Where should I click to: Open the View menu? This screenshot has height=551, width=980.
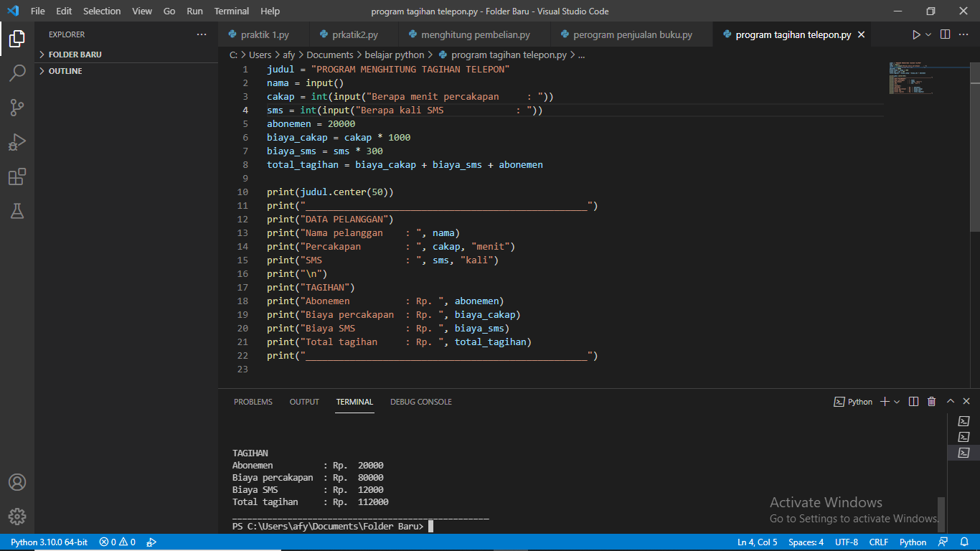142,11
